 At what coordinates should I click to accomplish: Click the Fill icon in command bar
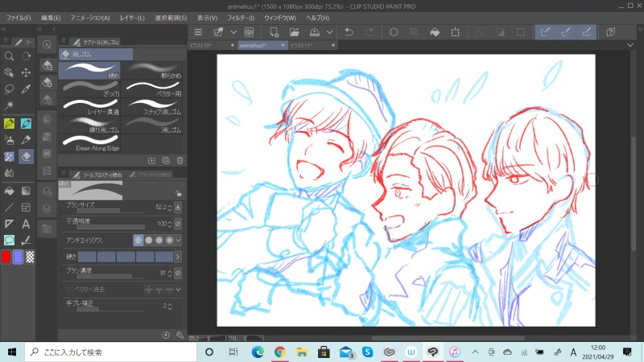coord(435,32)
